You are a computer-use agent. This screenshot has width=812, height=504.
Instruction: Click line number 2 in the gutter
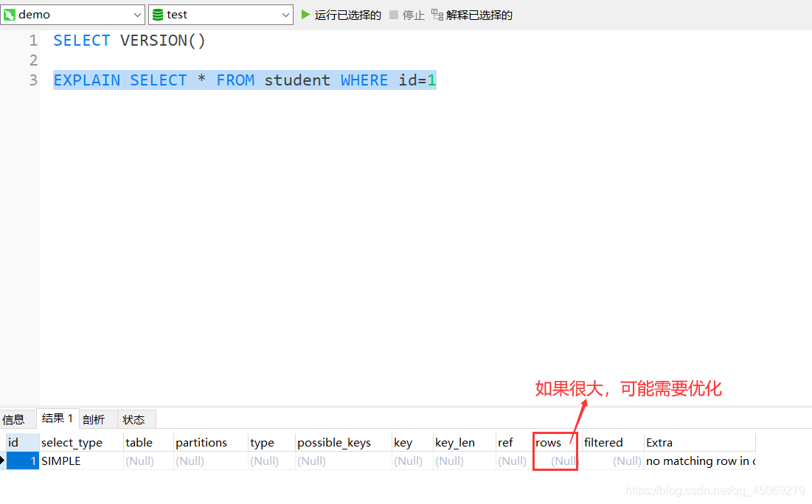point(33,60)
